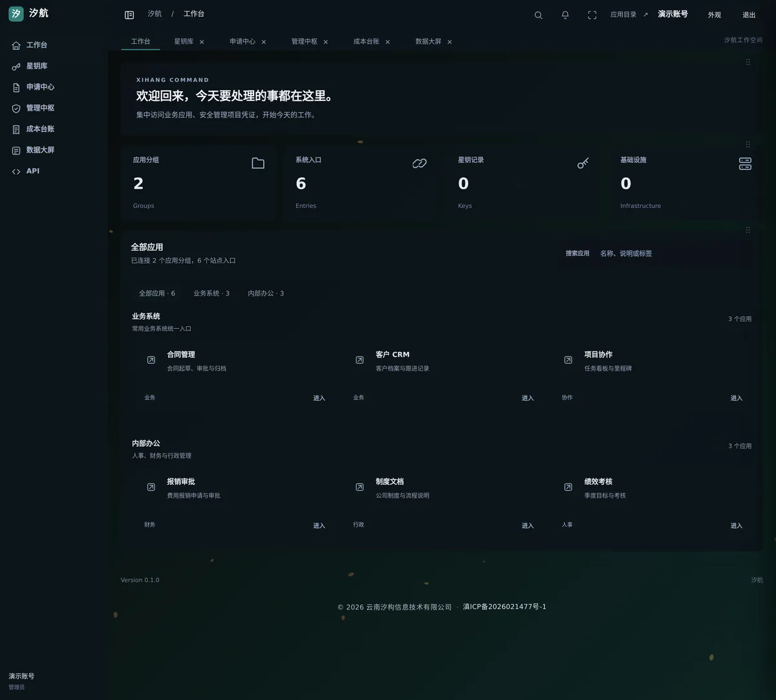Click 进入 on 制度文档 card
Image resolution: width=776 pixels, height=700 pixels.
(528, 526)
